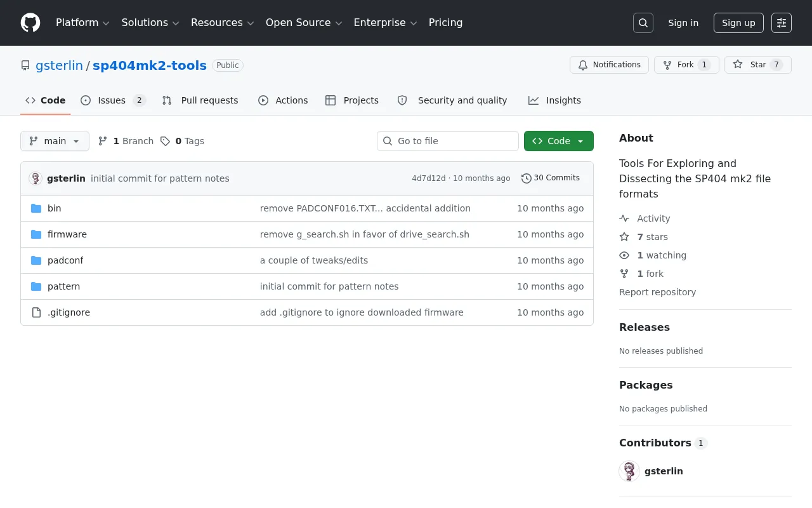Open gsterlin owner profile link

[59, 65]
